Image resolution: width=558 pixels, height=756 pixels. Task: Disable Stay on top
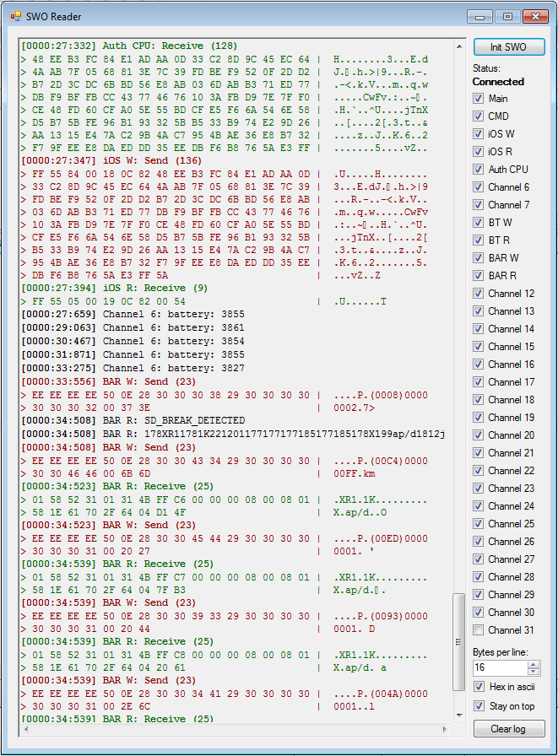(479, 706)
